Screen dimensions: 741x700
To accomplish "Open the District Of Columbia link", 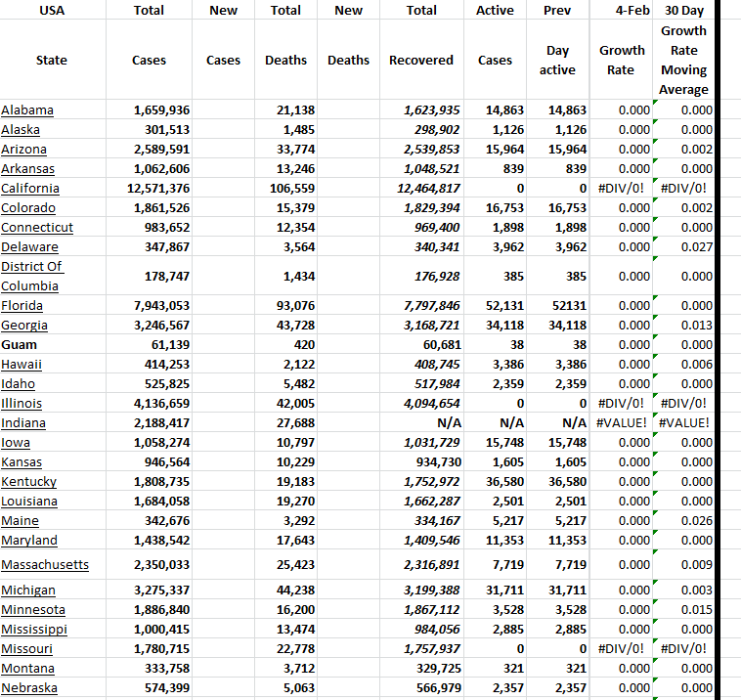I will tap(31, 276).
